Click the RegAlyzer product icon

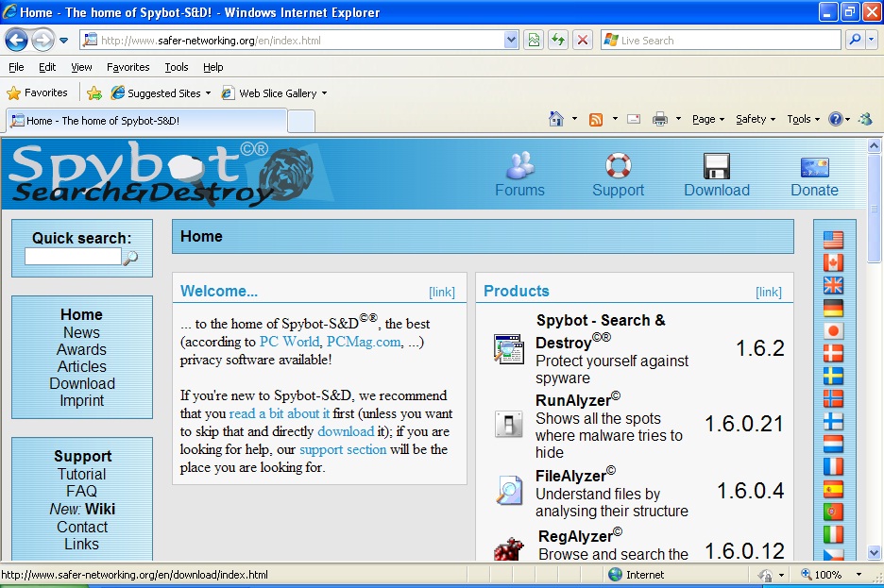[508, 549]
